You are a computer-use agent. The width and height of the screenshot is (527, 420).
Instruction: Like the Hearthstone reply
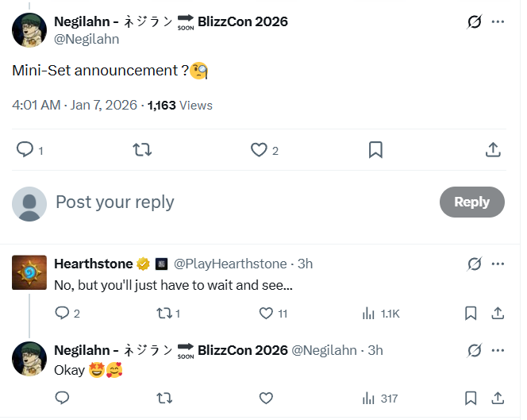pos(267,314)
